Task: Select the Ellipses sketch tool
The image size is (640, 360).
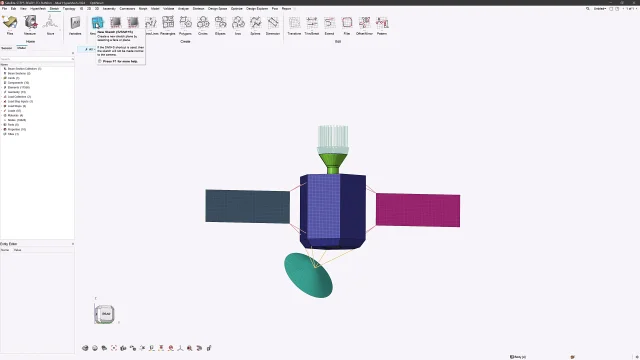Action: [x=220, y=25]
